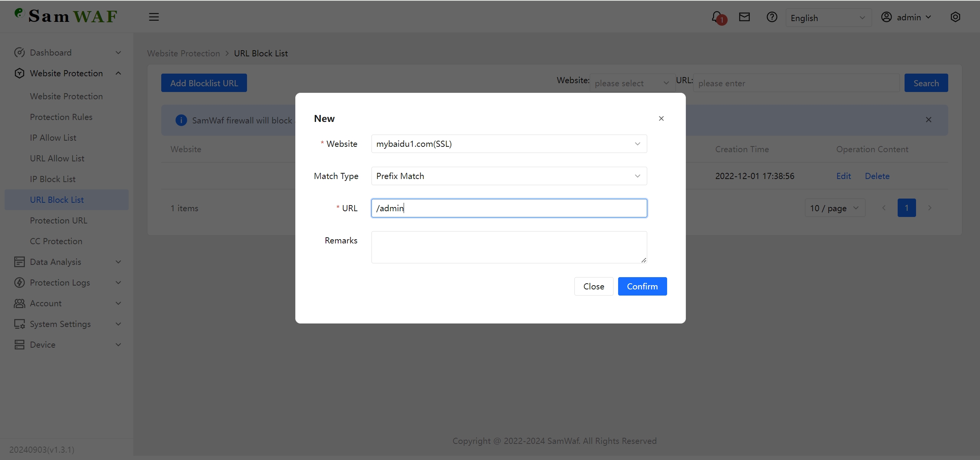Screen dimensions: 980x460
Task: Click the Device sidebar icon
Action: [x=20, y=344]
